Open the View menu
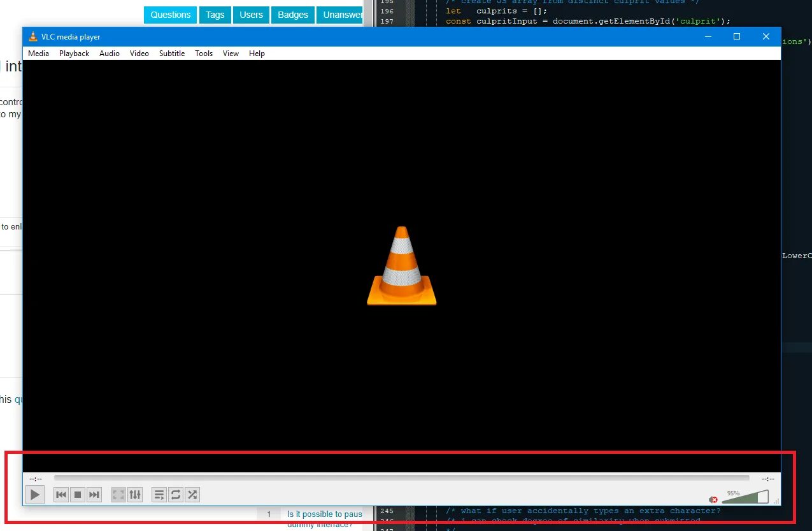 pyautogui.click(x=231, y=54)
